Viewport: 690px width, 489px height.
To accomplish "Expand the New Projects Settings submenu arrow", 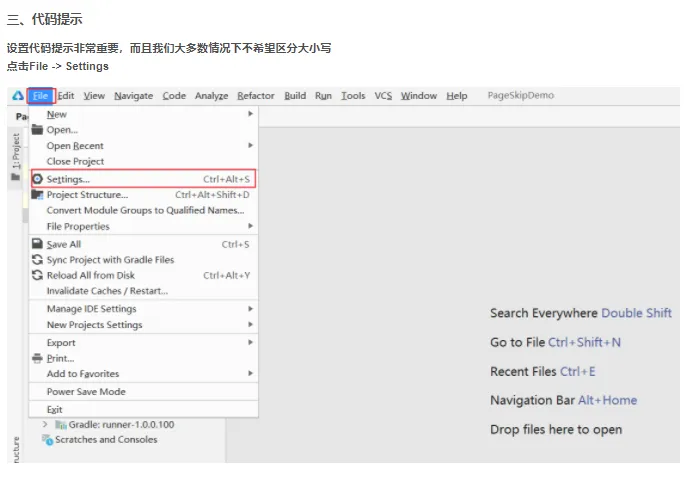I will pos(250,324).
